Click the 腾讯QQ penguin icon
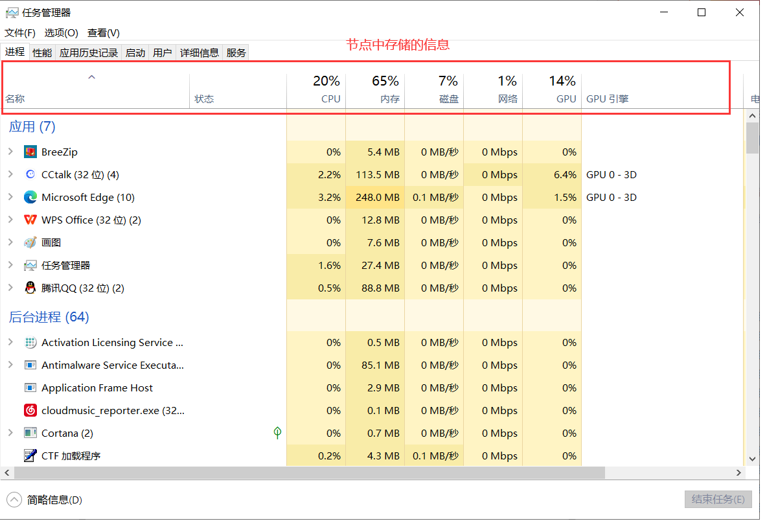 pos(30,288)
